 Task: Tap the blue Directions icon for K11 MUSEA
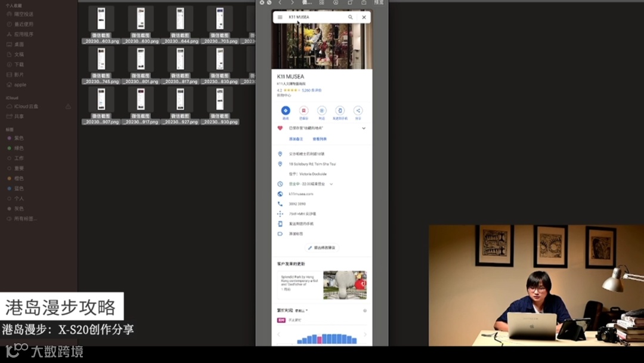point(286,110)
